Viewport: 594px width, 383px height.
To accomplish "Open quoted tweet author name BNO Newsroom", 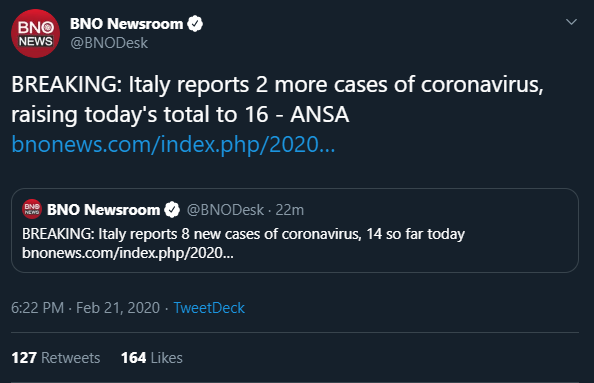I will point(103,209).
